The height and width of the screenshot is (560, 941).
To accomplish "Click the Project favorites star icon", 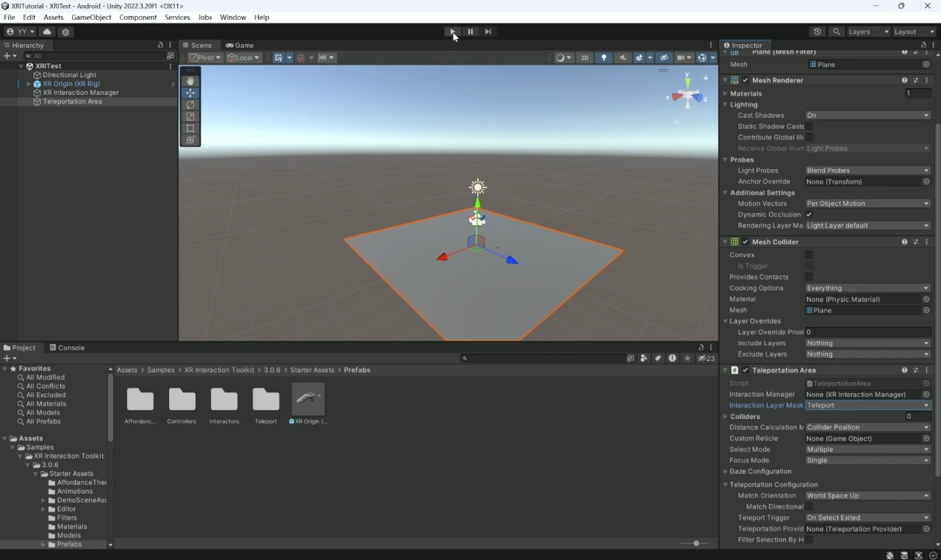I will pos(687,358).
